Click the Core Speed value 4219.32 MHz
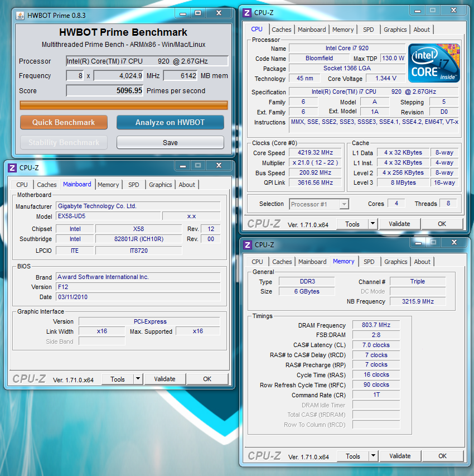The image size is (474, 476). coord(315,152)
